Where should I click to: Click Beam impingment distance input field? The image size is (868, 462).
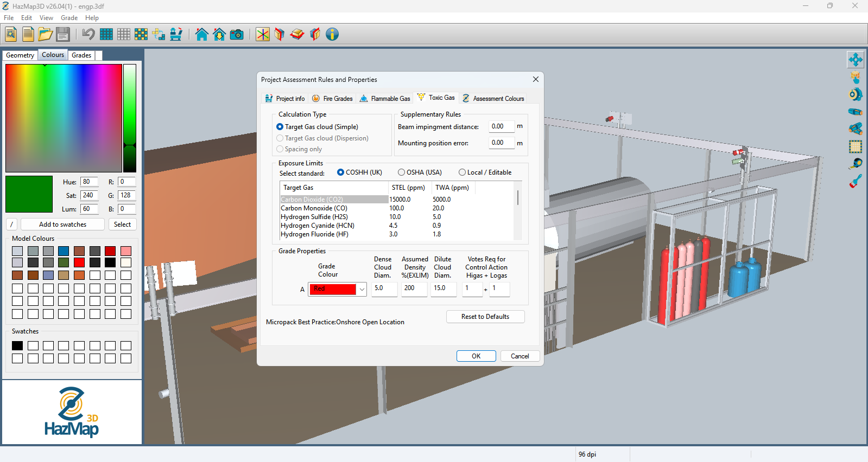coord(501,126)
